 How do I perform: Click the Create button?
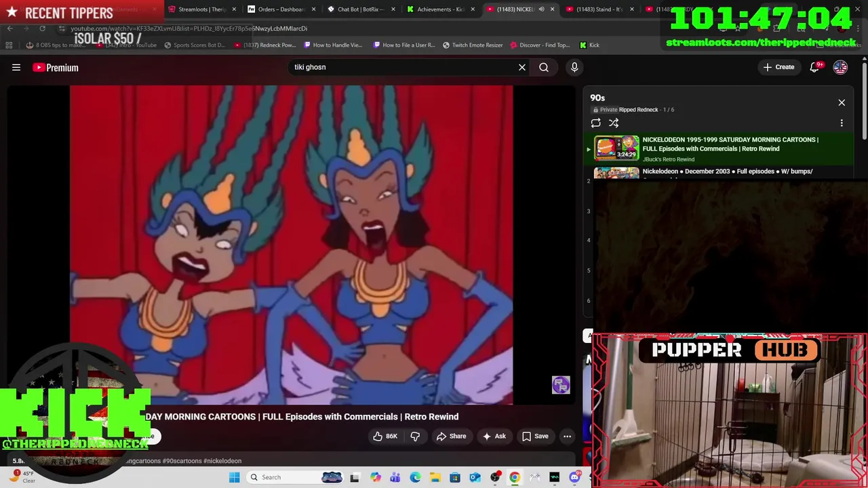(x=778, y=67)
